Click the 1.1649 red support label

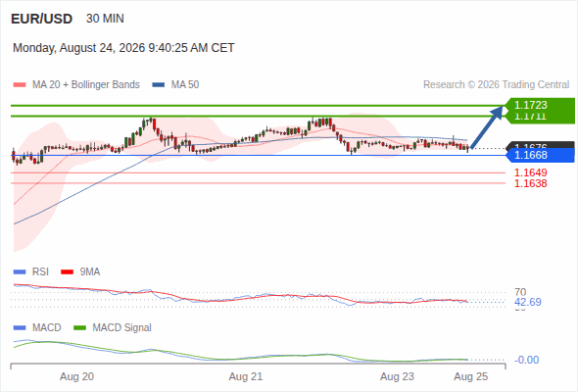coord(530,172)
